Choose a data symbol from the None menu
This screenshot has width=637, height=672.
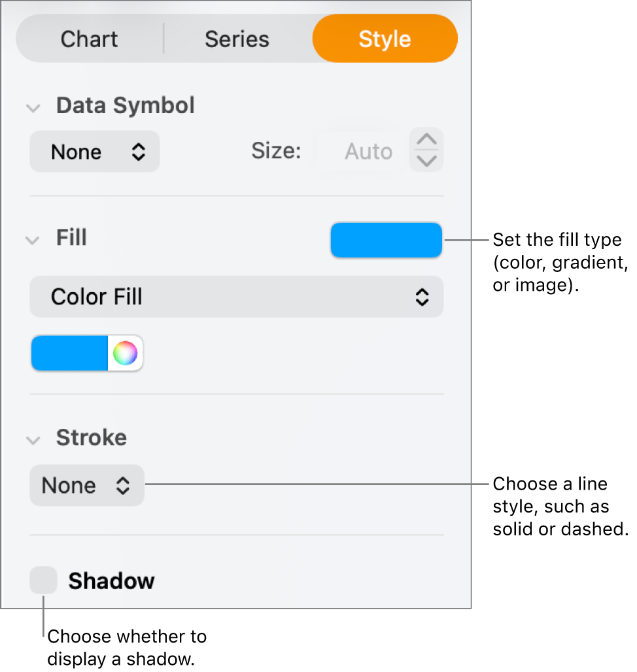click(94, 151)
